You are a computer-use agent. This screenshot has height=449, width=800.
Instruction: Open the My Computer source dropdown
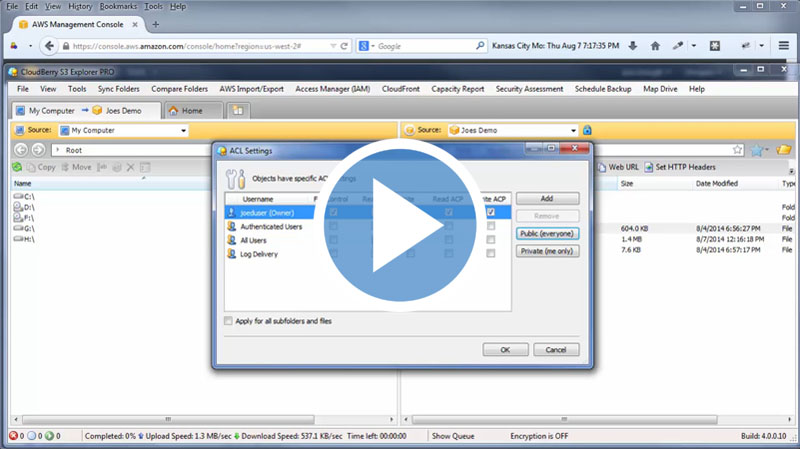[x=184, y=130]
